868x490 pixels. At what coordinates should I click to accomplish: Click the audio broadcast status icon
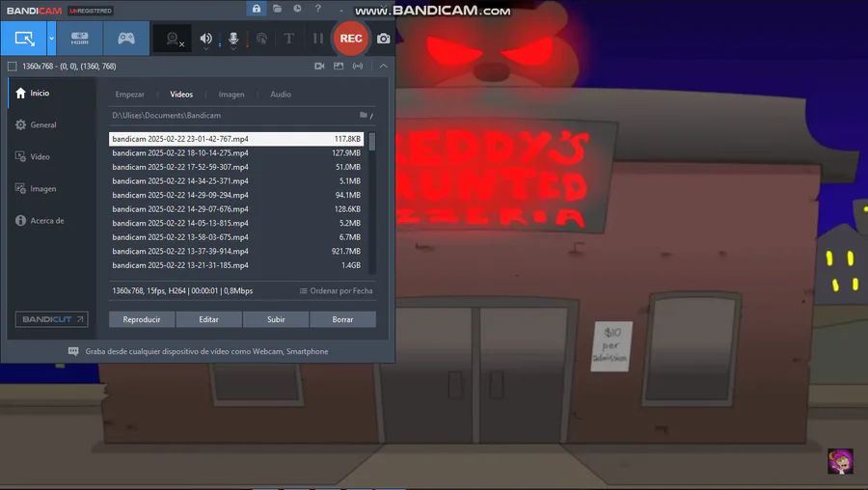tap(358, 66)
